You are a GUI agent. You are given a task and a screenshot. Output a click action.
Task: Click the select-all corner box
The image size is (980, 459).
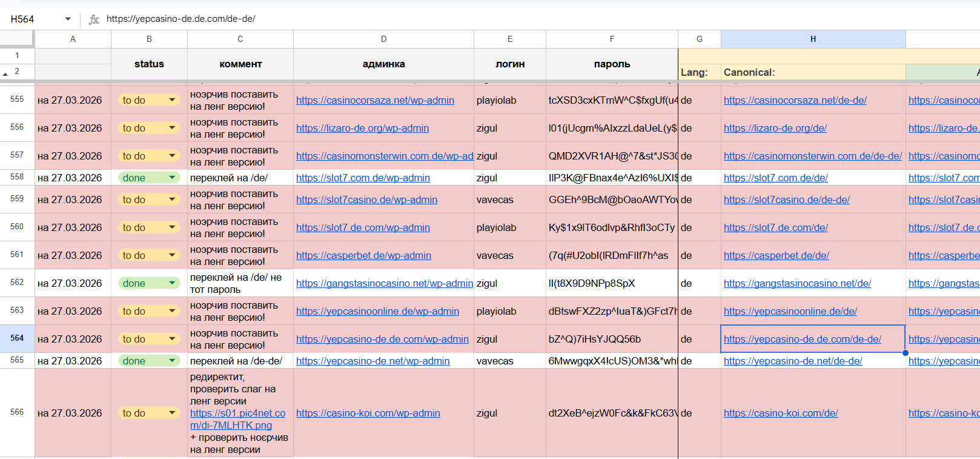(x=16, y=39)
